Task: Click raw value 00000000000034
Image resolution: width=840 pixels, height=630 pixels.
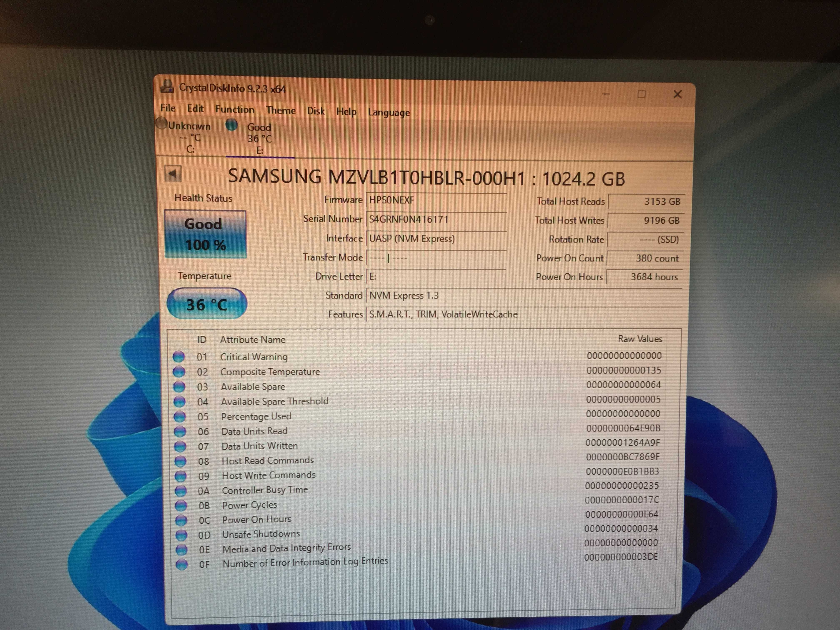Action: point(621,529)
